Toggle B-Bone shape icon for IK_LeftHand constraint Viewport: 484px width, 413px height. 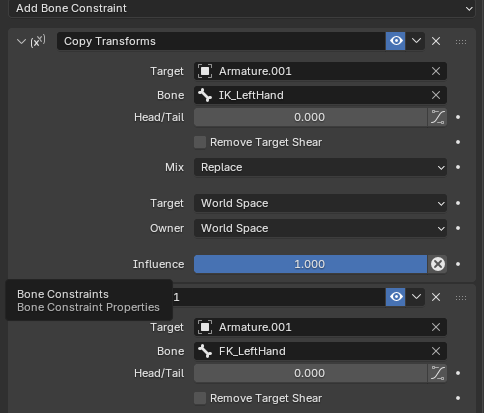point(437,117)
